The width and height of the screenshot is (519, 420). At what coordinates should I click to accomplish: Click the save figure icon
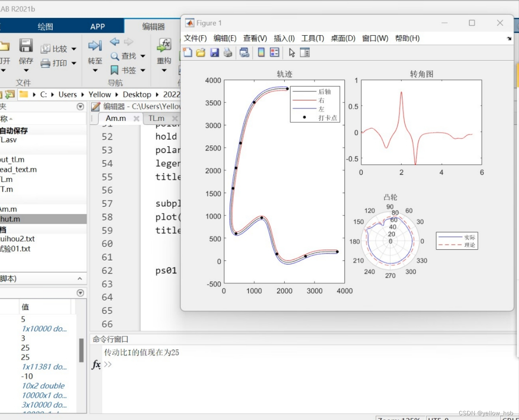pyautogui.click(x=214, y=52)
